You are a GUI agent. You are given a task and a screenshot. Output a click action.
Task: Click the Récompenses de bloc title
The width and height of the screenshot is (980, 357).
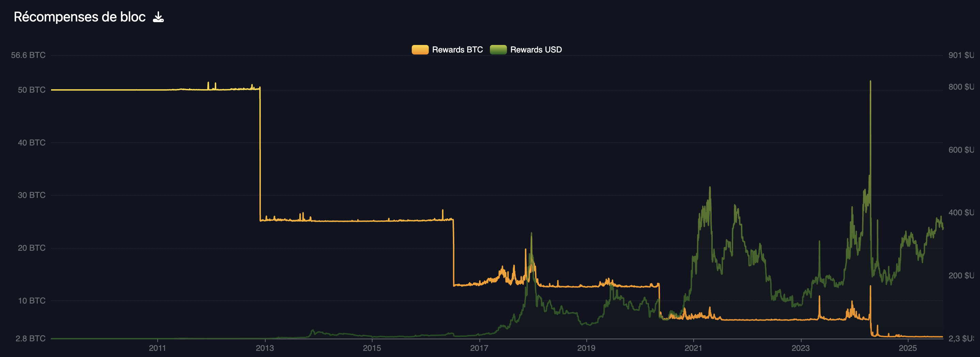[x=80, y=17]
